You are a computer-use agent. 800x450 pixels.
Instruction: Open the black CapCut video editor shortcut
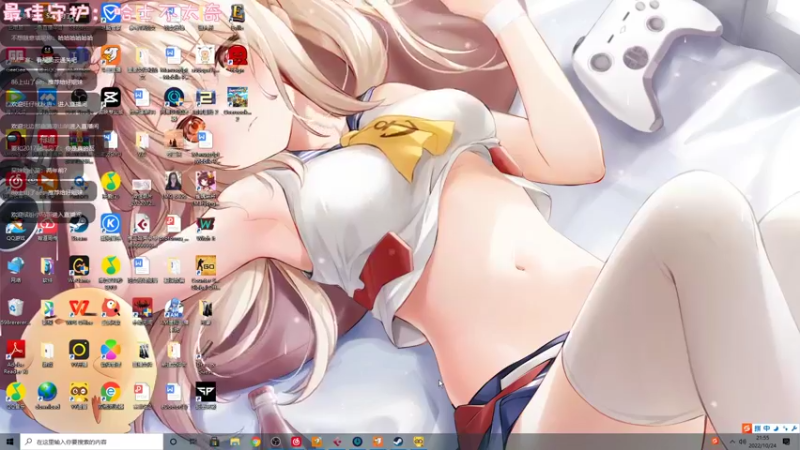[x=111, y=97]
